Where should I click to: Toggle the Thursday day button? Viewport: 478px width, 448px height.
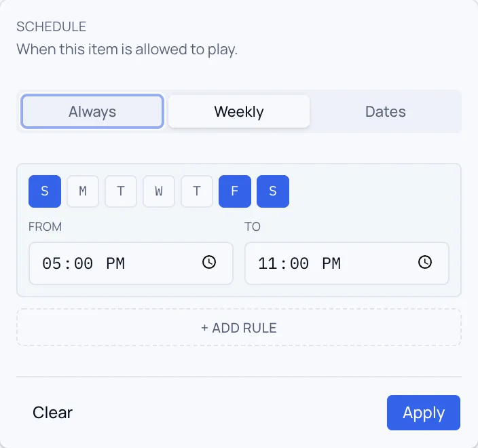[197, 191]
